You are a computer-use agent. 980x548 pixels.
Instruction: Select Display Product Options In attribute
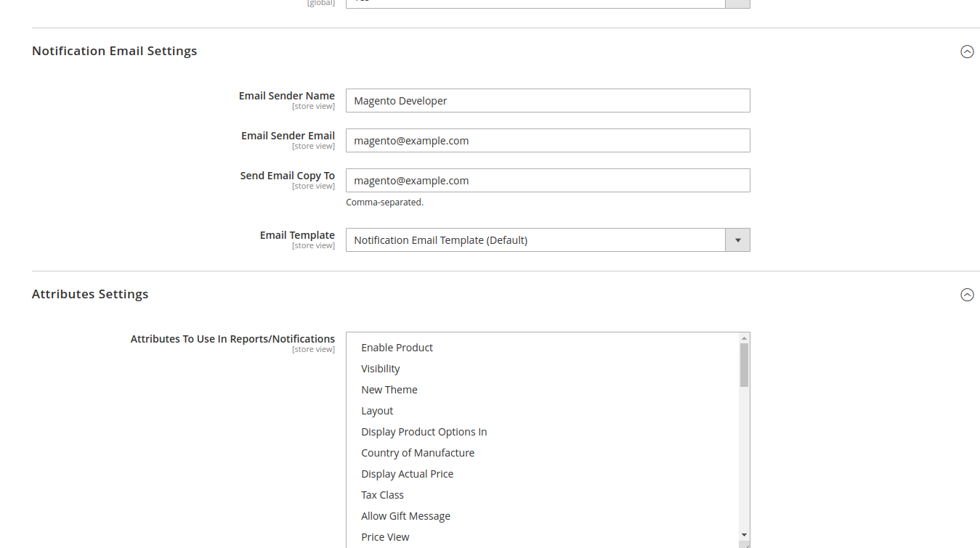click(424, 432)
